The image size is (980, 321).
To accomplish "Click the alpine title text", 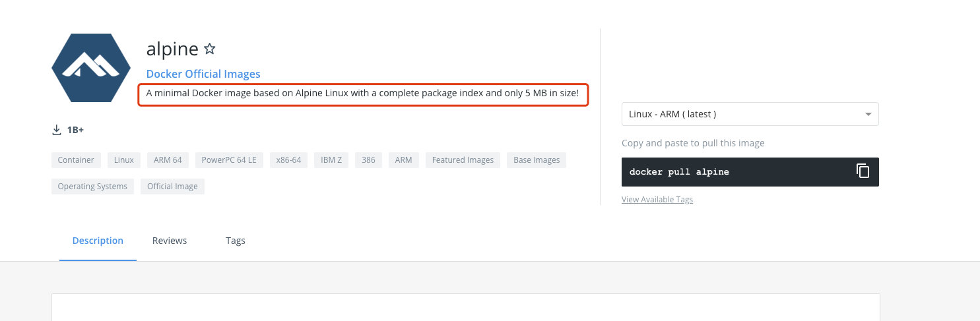I will pos(172,49).
